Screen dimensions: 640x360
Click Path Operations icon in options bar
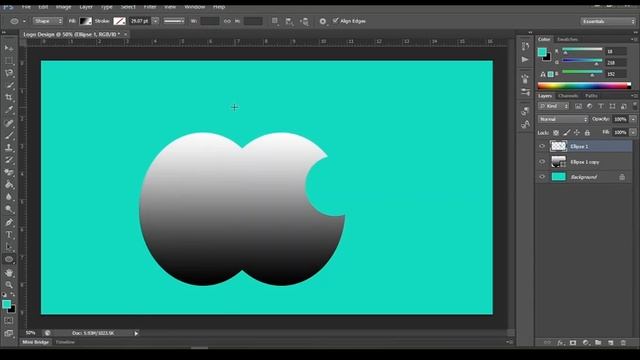tap(275, 21)
